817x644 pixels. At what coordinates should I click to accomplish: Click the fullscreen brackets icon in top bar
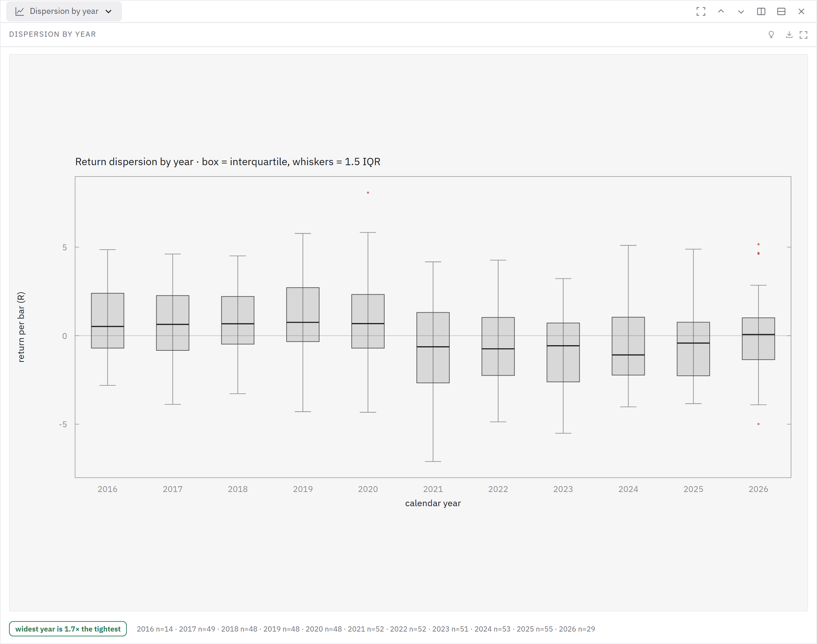[701, 11]
